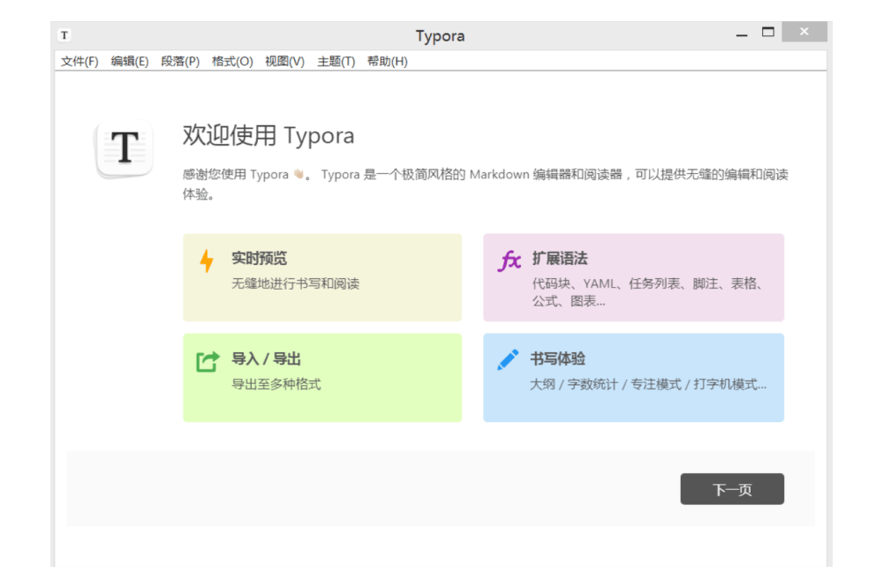
Task: Open the 主题(T) menu
Action: 336,62
